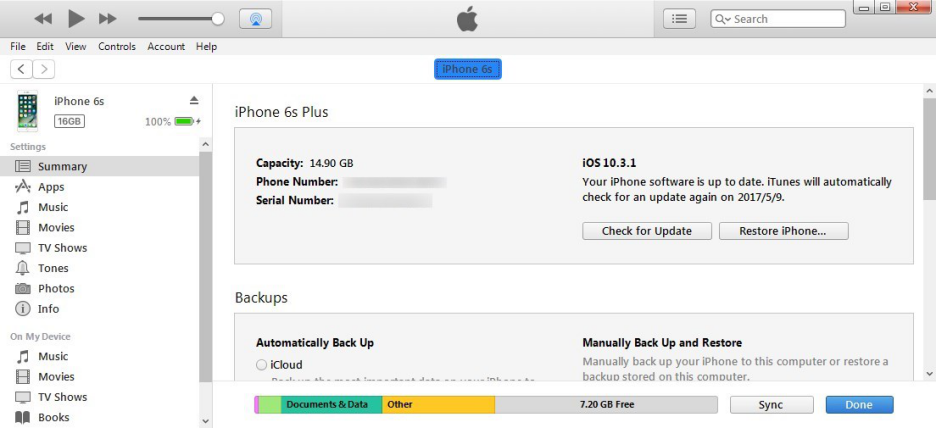Click the magnifier dropdown in Search
Viewport: 936px width, 428px height.
click(722, 19)
